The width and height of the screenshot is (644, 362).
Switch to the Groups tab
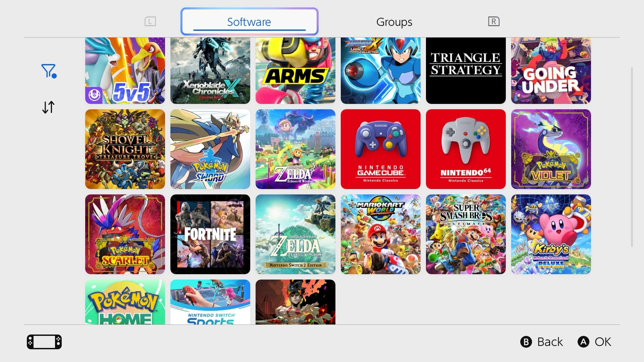click(394, 22)
